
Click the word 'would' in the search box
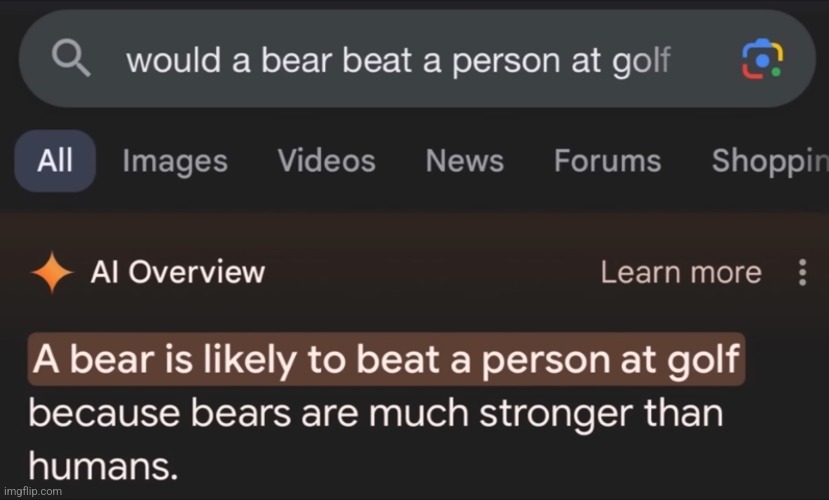(x=164, y=61)
